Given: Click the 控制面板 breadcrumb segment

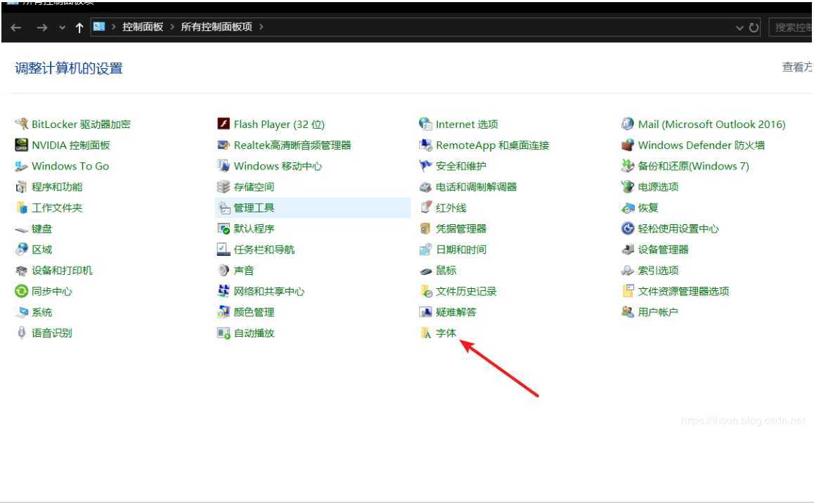Looking at the screenshot, I should pos(143,27).
